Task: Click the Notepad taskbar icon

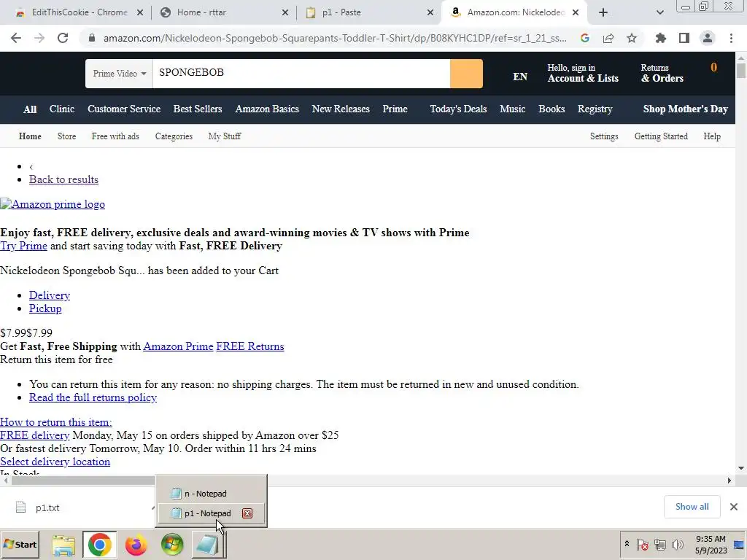Action: [x=208, y=545]
